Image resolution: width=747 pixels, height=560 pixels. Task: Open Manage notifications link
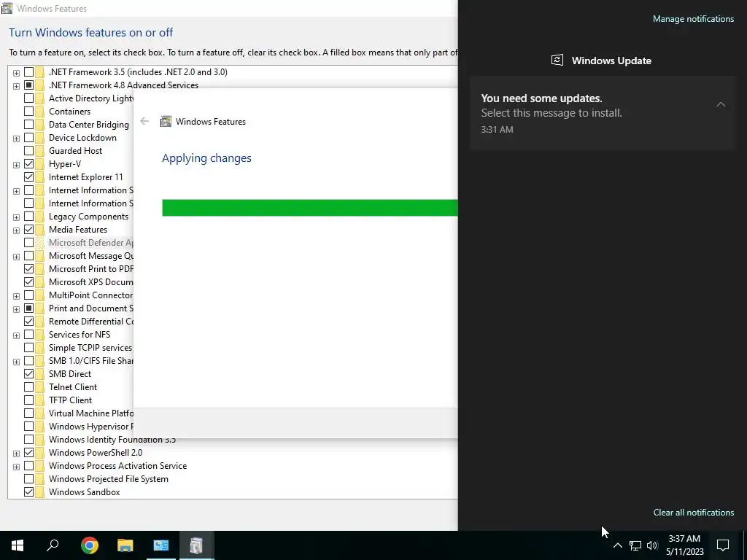point(693,19)
